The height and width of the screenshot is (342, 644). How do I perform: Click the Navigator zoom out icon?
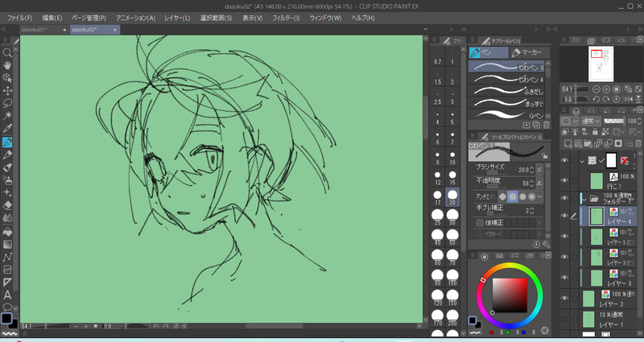[x=597, y=89]
